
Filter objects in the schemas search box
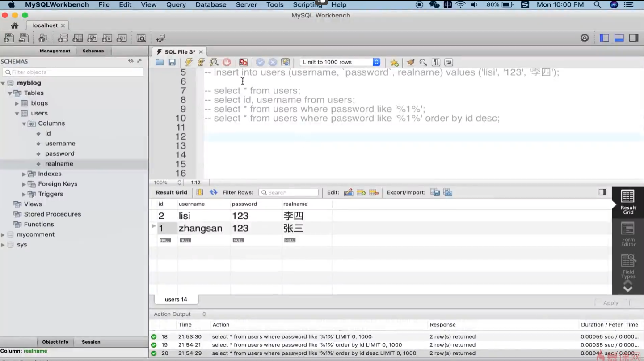tap(73, 72)
